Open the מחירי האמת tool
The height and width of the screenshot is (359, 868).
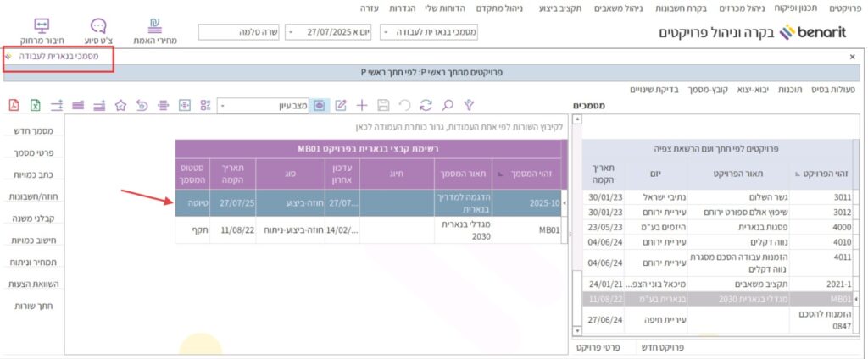pyautogui.click(x=154, y=30)
